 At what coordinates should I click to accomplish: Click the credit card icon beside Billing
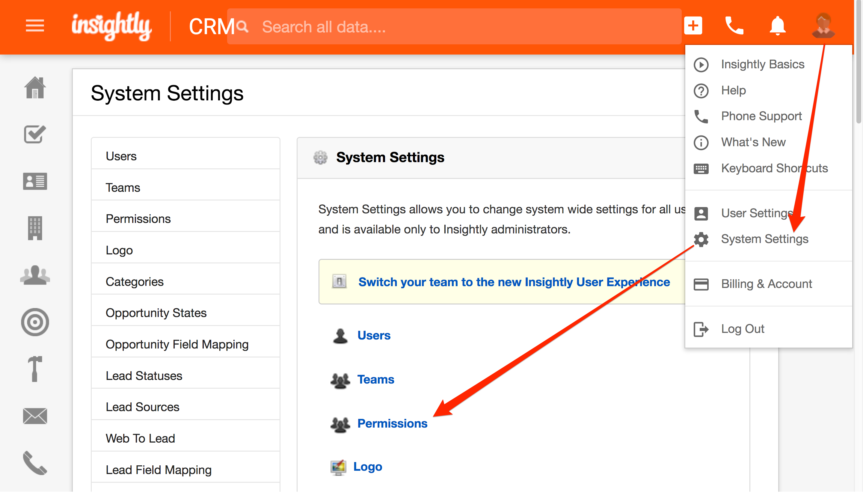tap(701, 284)
